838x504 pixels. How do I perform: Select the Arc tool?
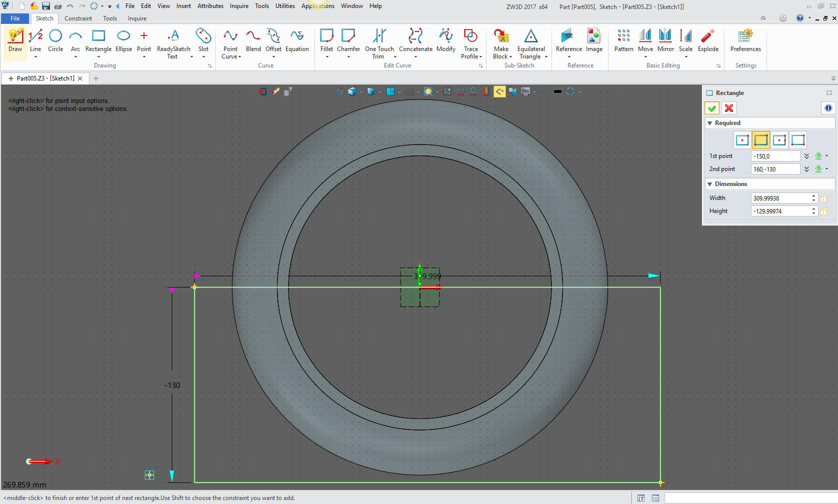pos(75,41)
